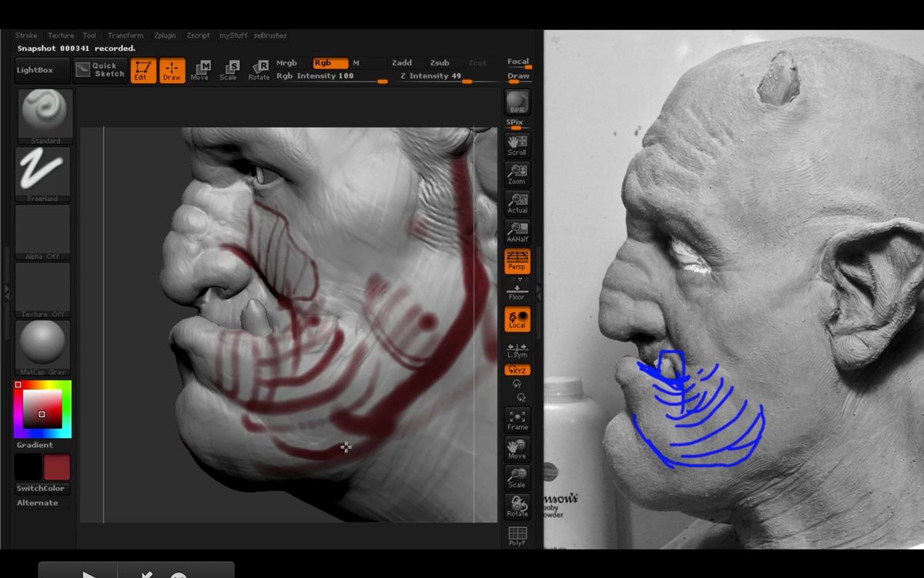Click the Frame mesh icon
Image resolution: width=924 pixels, height=578 pixels.
pos(517,420)
